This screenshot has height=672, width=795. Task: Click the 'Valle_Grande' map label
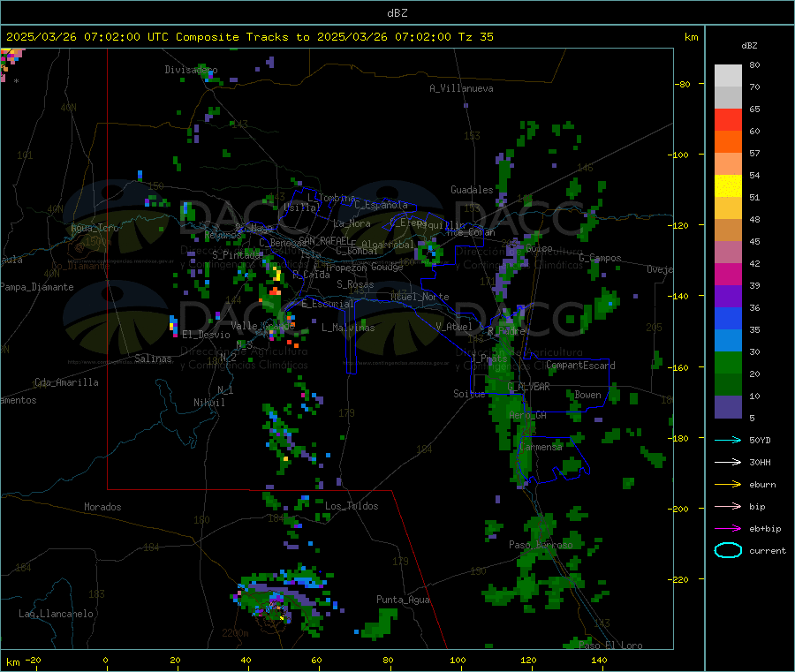(262, 326)
